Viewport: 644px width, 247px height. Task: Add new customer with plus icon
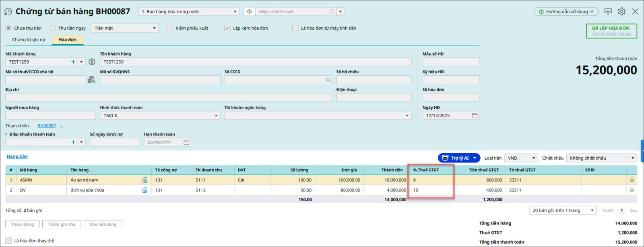click(73, 62)
